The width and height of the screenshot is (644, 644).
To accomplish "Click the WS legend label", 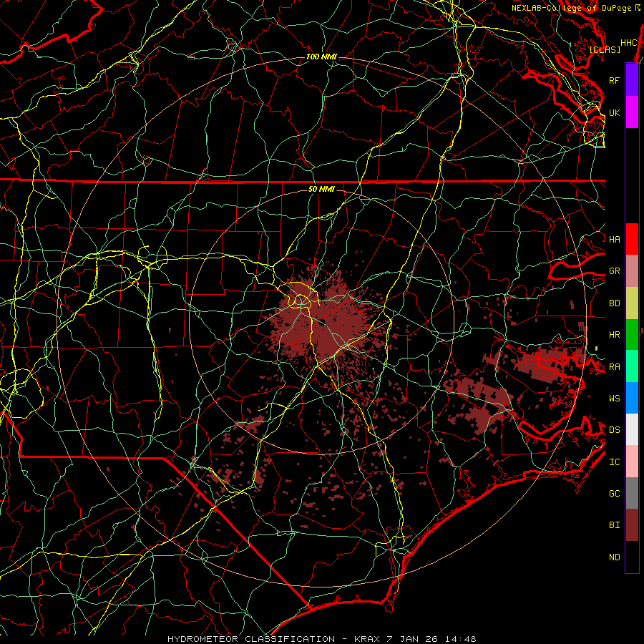I will coord(614,399).
